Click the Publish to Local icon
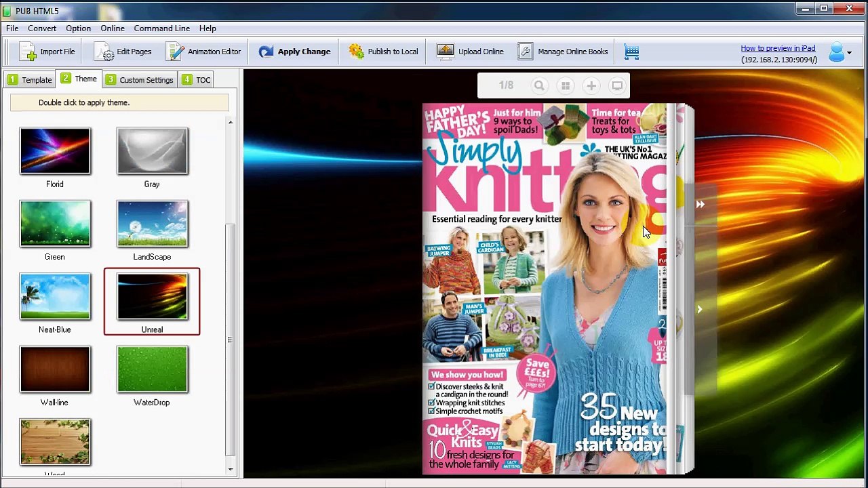This screenshot has width=868, height=488. tap(356, 52)
